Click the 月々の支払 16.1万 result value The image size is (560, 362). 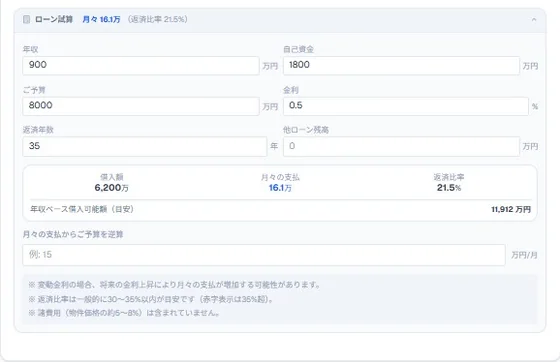pyautogui.click(x=280, y=188)
